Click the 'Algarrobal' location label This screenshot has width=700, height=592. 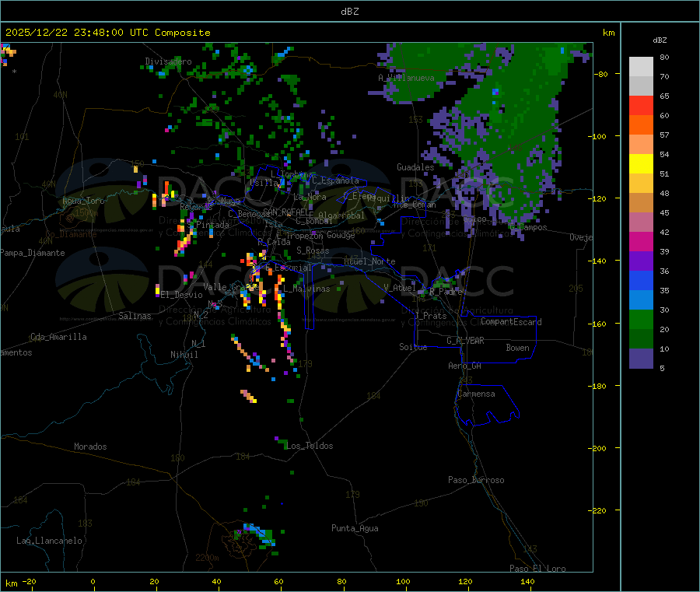[341, 215]
